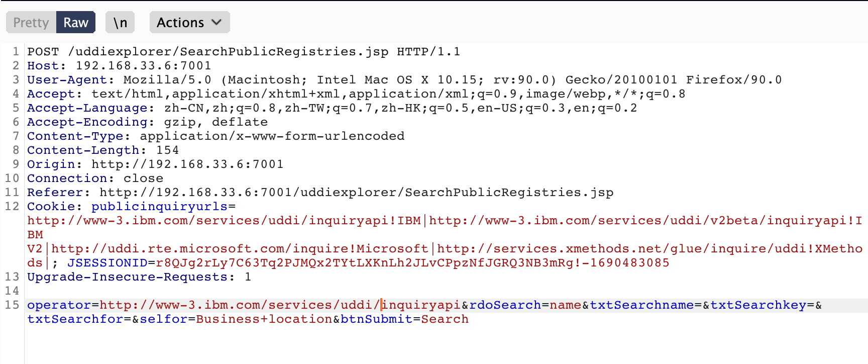Place cursor in the User-Agent header
The height and width of the screenshot is (364, 868).
click(x=67, y=80)
